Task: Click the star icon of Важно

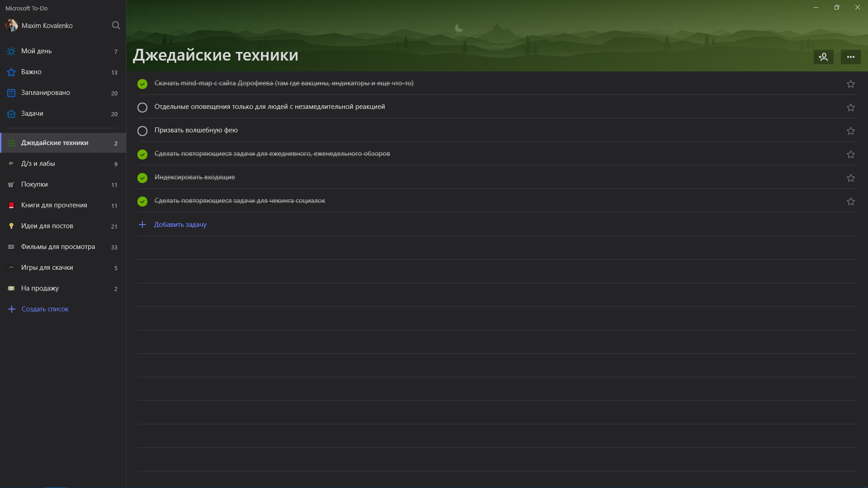Action: point(11,72)
